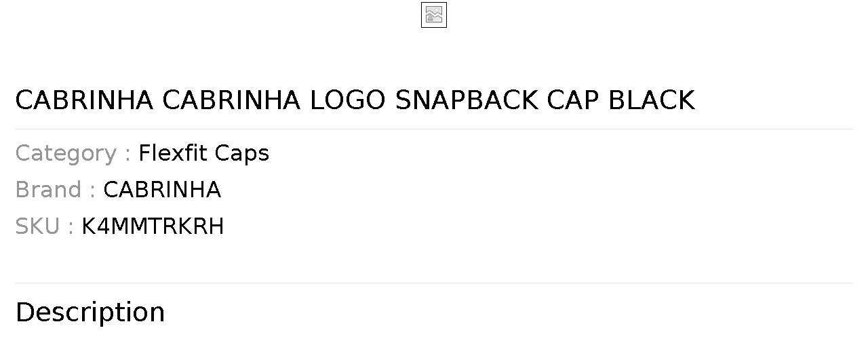The width and height of the screenshot is (868, 343).
Task: Click the Description section heading
Action: [90, 312]
